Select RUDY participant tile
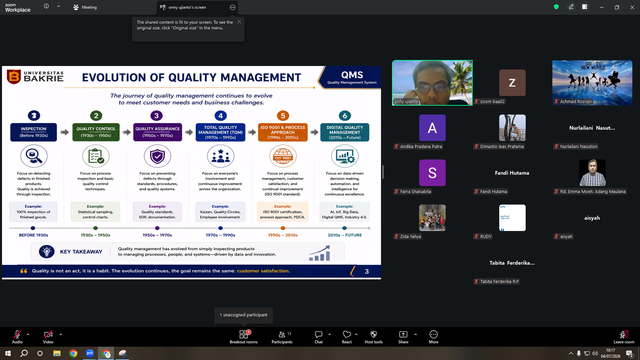 [x=512, y=218]
